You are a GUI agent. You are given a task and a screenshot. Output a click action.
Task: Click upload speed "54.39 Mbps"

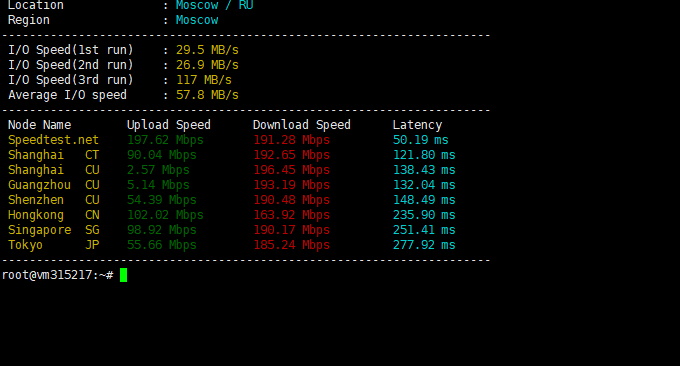click(162, 200)
